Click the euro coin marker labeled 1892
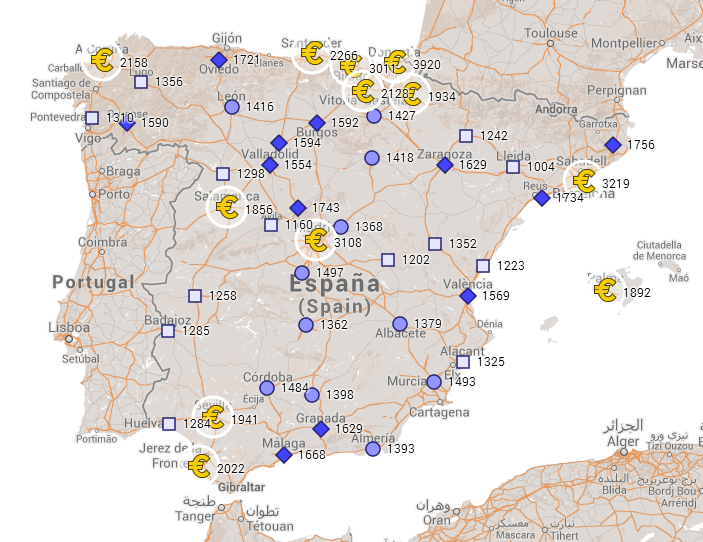Screen dimensions: 703x542 click(x=605, y=290)
